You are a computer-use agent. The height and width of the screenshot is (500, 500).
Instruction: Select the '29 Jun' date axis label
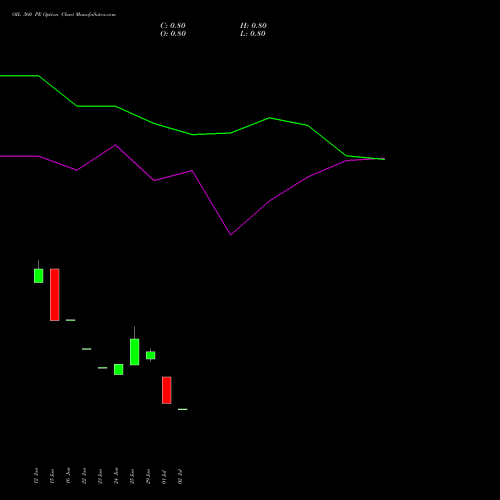(148, 476)
